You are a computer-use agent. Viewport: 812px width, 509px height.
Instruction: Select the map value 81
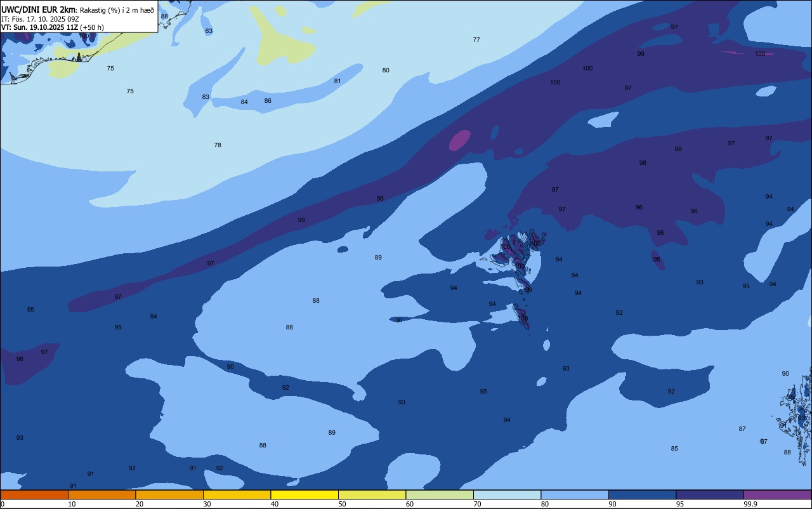click(x=337, y=81)
